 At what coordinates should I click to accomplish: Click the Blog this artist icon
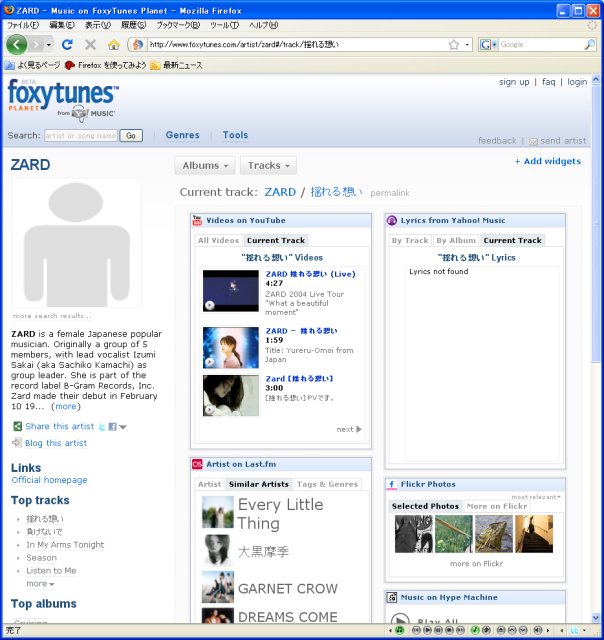coord(17,442)
